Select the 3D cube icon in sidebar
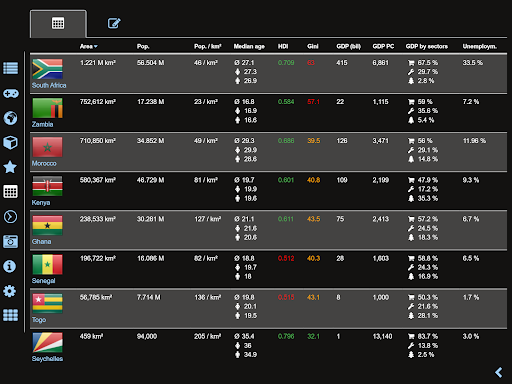This screenshot has width=512, height=384. 10,142
